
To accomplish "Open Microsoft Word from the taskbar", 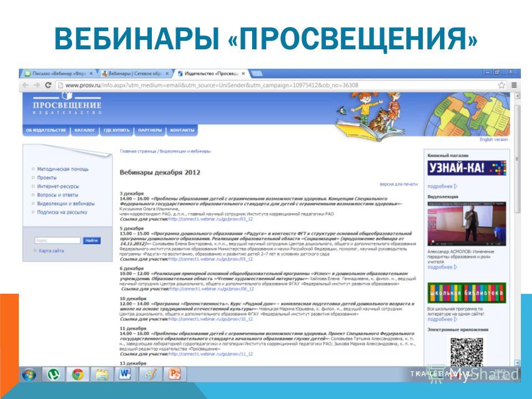I will coord(126,375).
